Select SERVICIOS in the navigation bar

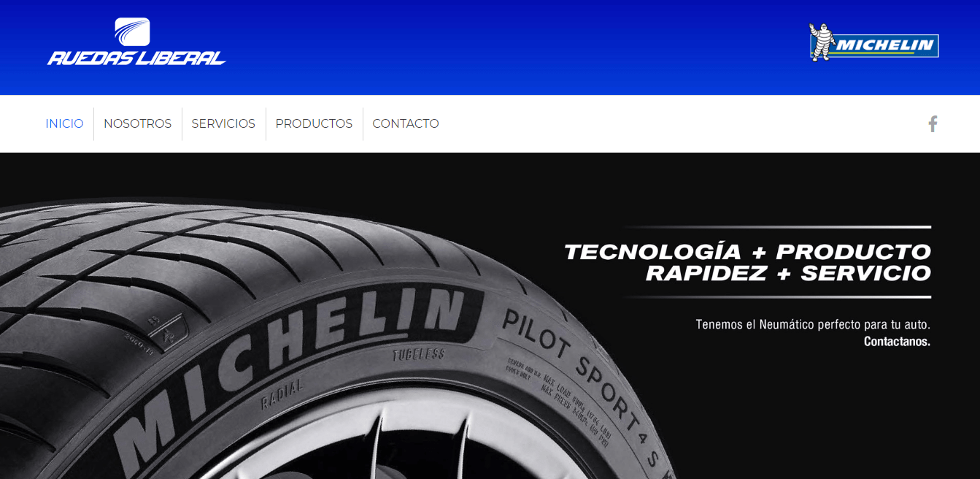pos(223,124)
